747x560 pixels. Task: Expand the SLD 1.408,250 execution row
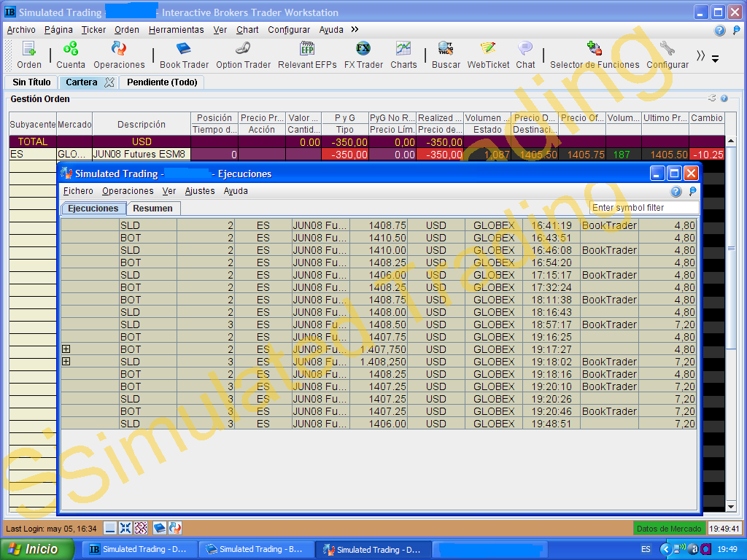click(x=66, y=362)
